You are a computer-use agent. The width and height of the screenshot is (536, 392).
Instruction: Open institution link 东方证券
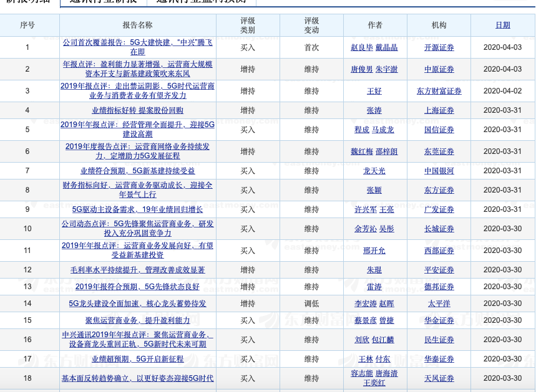[439, 190]
